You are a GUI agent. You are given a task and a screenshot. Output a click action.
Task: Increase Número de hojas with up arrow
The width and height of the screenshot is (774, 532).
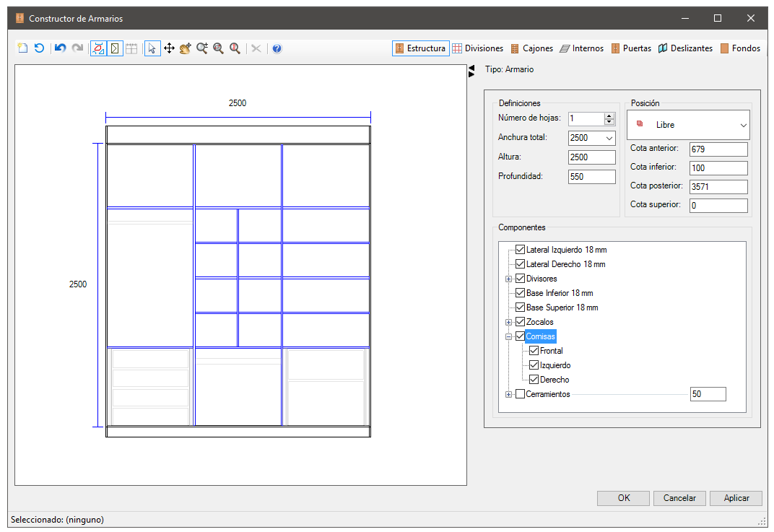(609, 115)
